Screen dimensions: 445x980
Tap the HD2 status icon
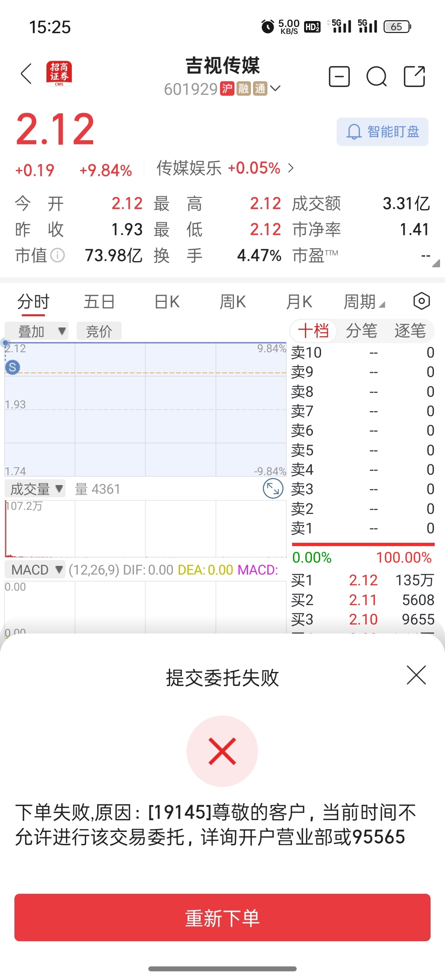coord(312,27)
